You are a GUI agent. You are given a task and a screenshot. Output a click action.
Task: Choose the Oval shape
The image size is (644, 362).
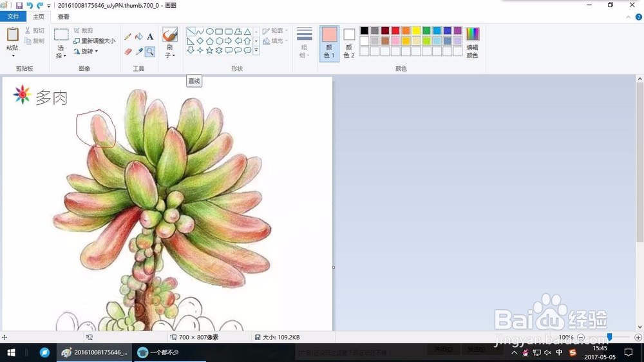(209, 32)
